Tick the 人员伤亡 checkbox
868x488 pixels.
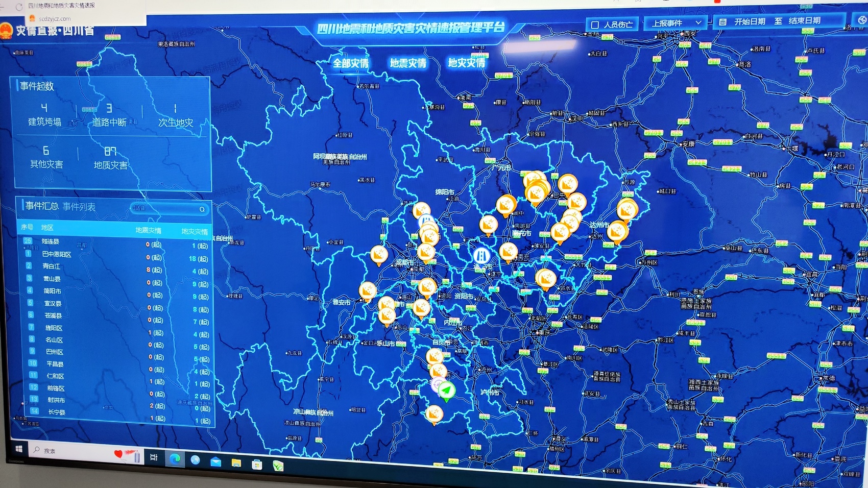coord(595,25)
